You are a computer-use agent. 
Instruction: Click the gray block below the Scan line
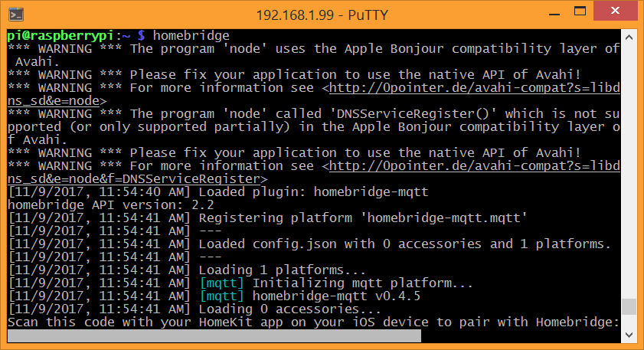coord(214,335)
